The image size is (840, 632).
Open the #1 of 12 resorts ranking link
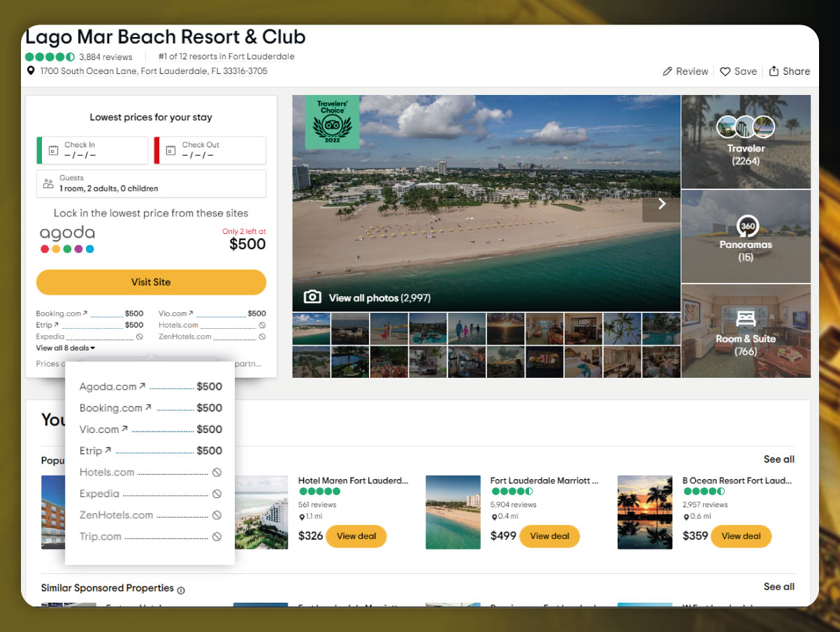pos(226,57)
